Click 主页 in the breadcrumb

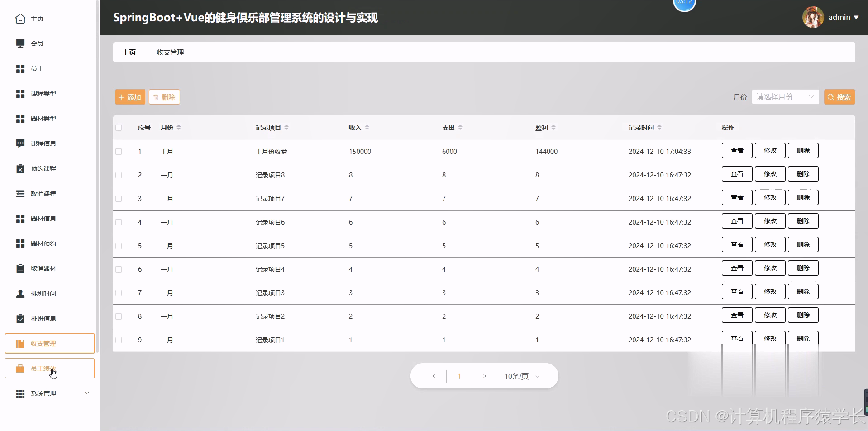[128, 52]
